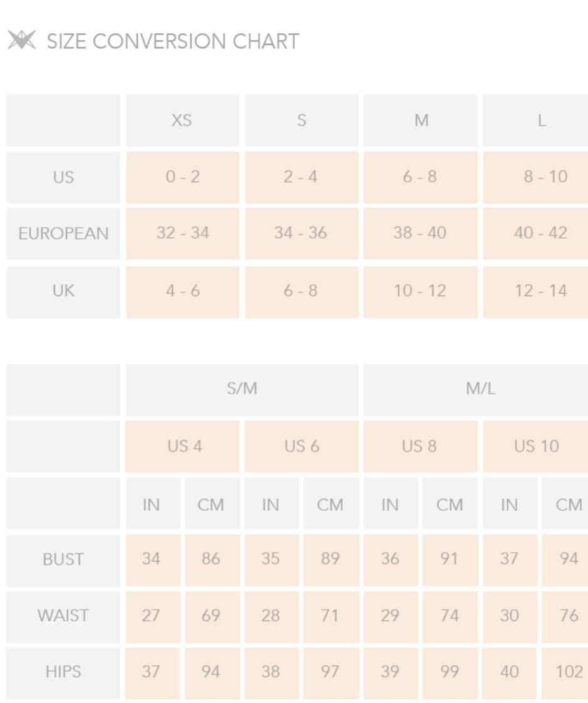Select the XS size column header
The width and height of the screenshot is (588, 703).
point(183,120)
